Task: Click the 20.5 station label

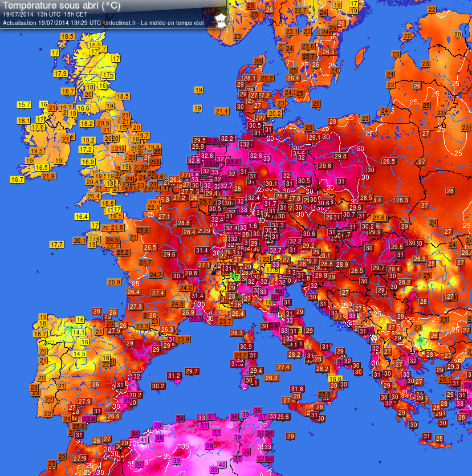Action: 103,123
